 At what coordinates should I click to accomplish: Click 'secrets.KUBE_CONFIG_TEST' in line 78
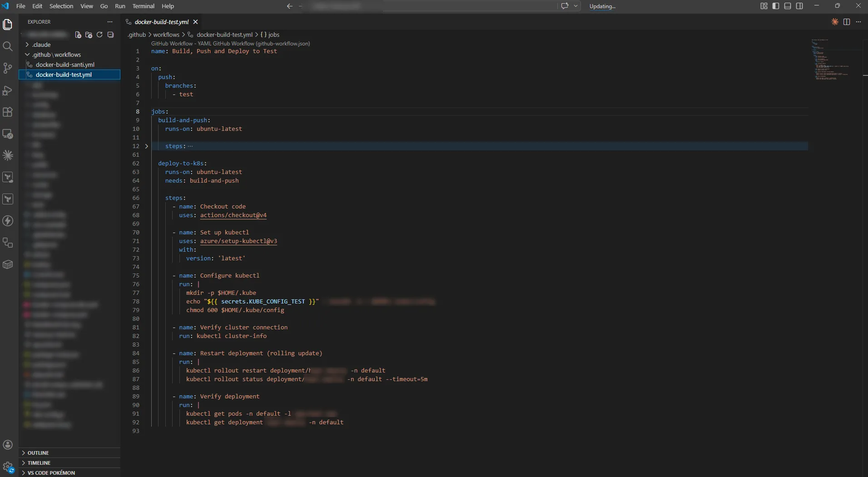click(x=263, y=302)
